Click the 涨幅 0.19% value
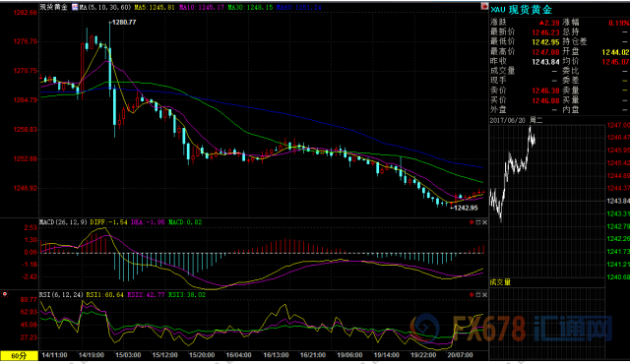The width and height of the screenshot is (630, 364). click(619, 23)
